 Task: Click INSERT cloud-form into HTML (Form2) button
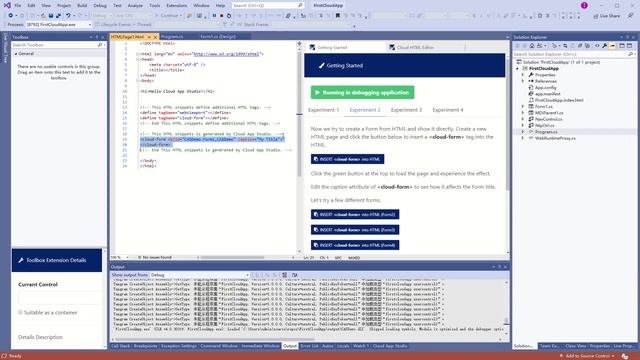point(355,214)
